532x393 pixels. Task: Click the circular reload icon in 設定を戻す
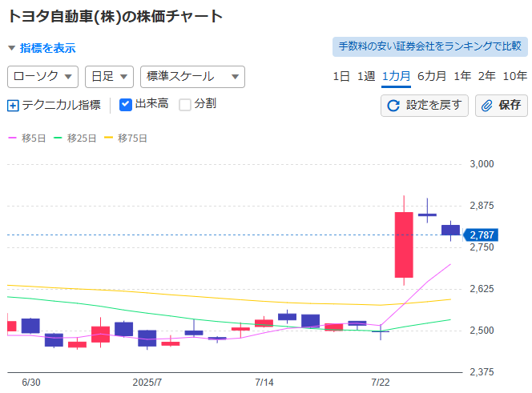pos(393,106)
